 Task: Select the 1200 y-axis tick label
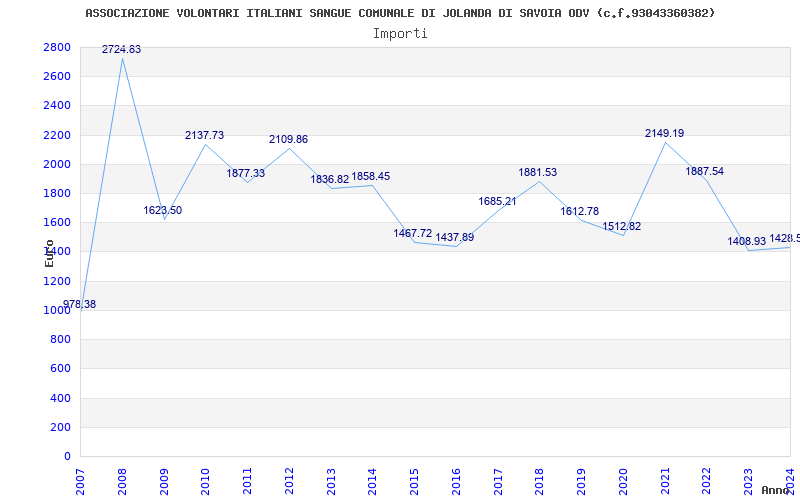(57, 281)
